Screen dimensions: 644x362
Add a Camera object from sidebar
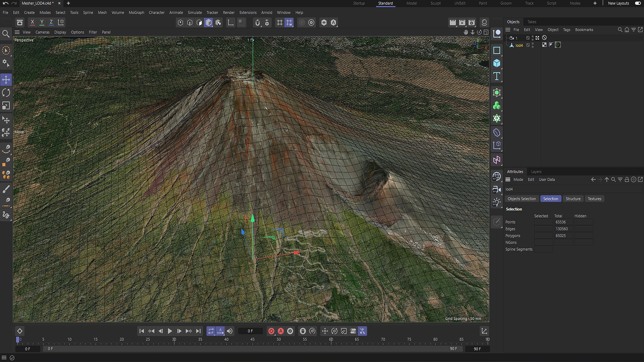497,189
